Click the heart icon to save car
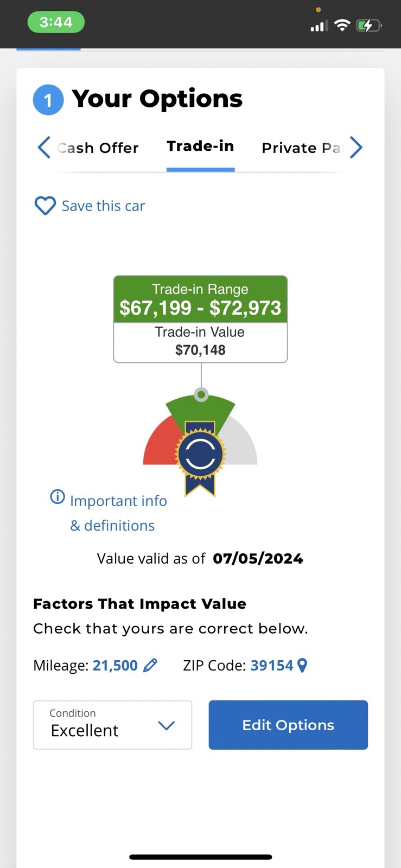Viewport: 401px width, 868px height. click(45, 206)
